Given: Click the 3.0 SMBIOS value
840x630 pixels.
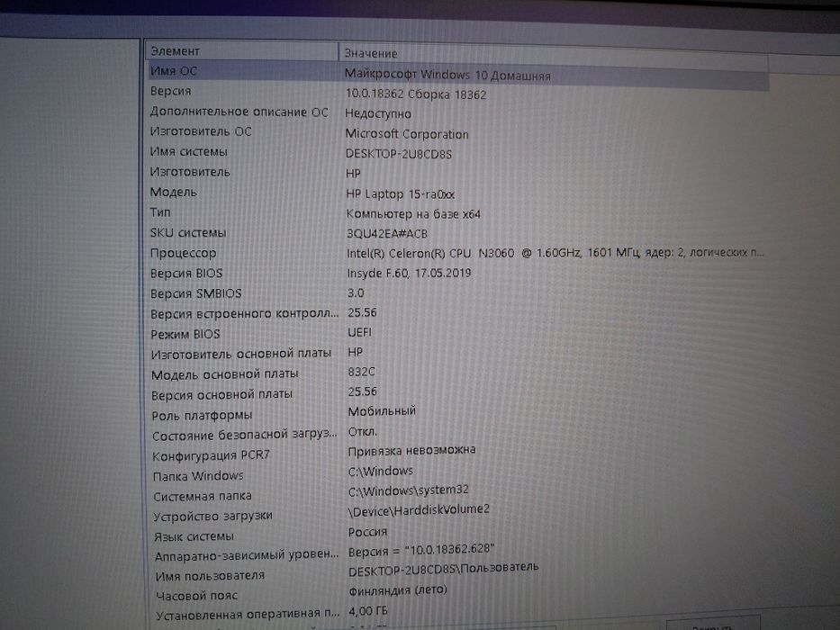Looking at the screenshot, I should click(x=356, y=293).
